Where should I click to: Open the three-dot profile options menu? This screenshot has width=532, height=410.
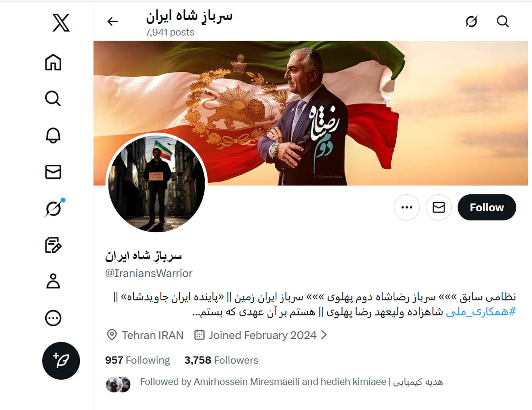point(407,207)
